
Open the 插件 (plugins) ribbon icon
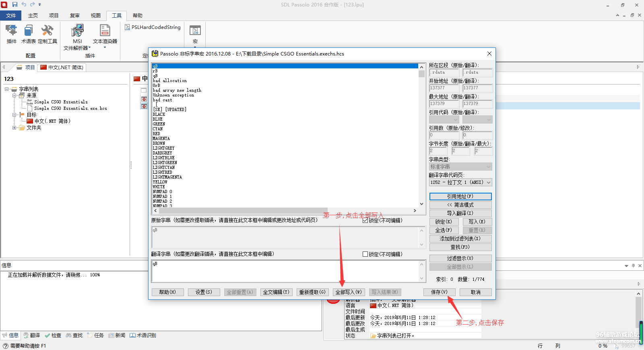[x=11, y=34]
